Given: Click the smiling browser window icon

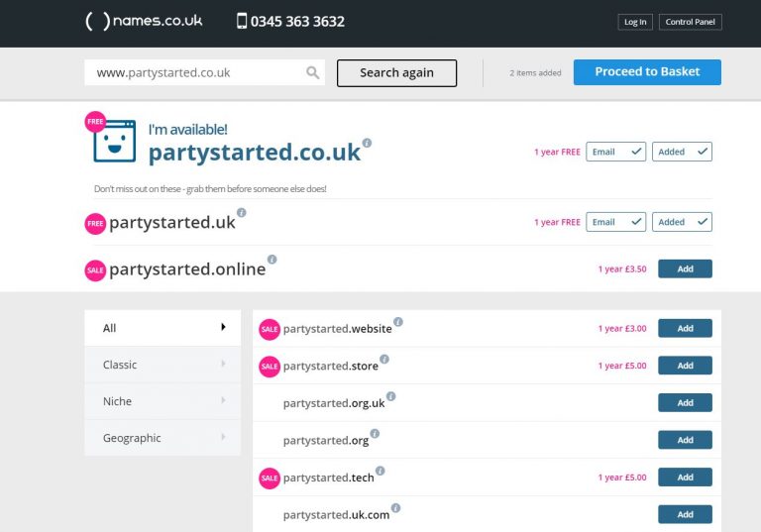Looking at the screenshot, I should tap(114, 142).
